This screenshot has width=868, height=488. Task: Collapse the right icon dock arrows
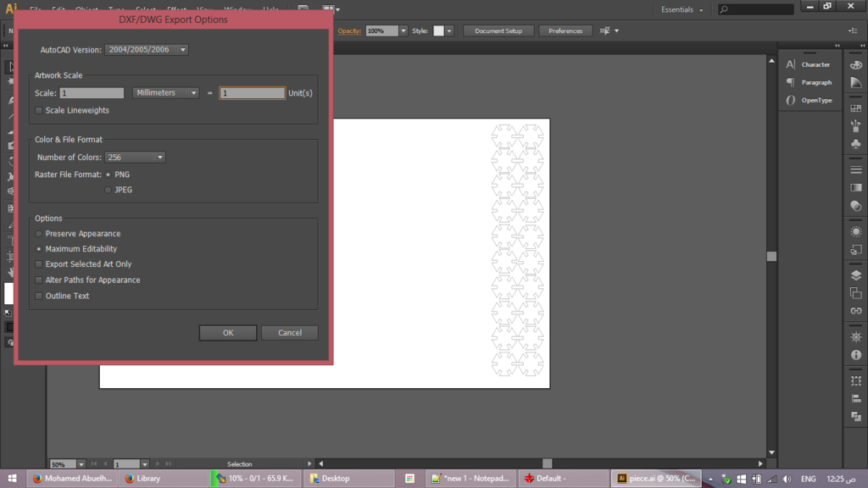point(862,46)
